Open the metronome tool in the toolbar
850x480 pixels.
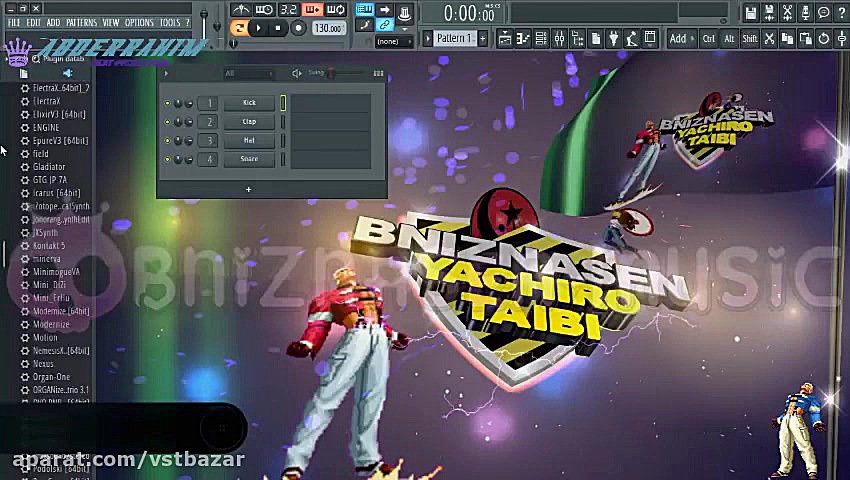[241, 10]
